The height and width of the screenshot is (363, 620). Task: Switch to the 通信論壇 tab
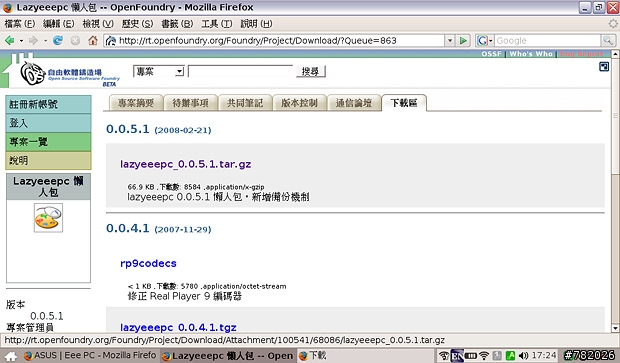point(354,103)
